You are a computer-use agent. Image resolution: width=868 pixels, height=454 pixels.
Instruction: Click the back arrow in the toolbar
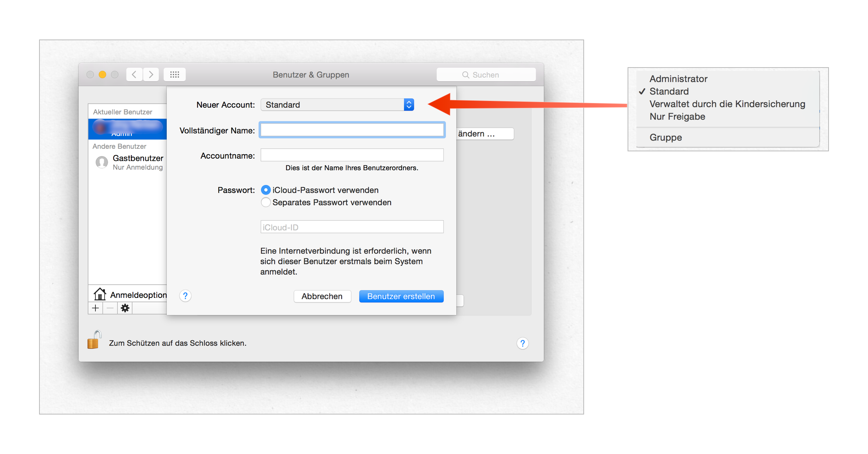coord(134,74)
